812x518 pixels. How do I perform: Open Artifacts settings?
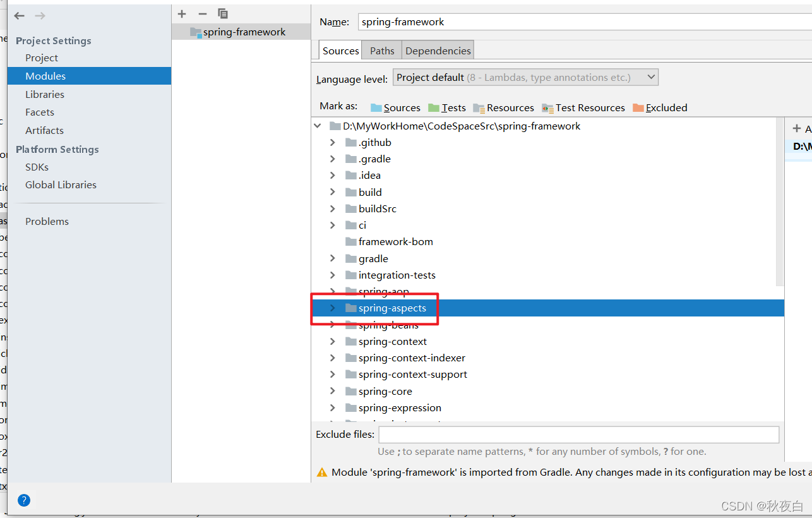pos(44,130)
